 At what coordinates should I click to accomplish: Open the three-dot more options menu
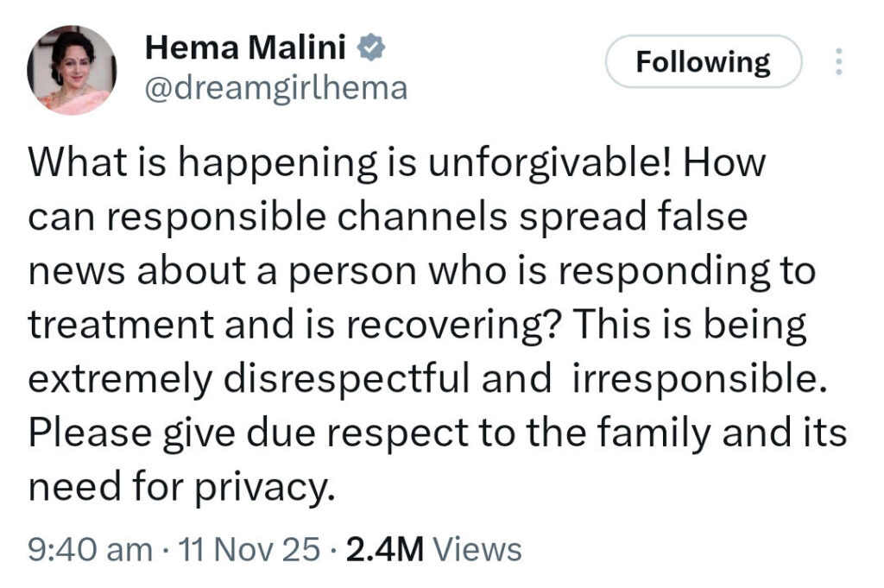837,61
